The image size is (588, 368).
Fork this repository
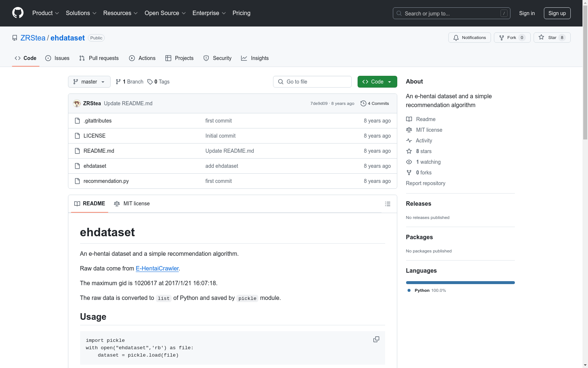coord(512,38)
